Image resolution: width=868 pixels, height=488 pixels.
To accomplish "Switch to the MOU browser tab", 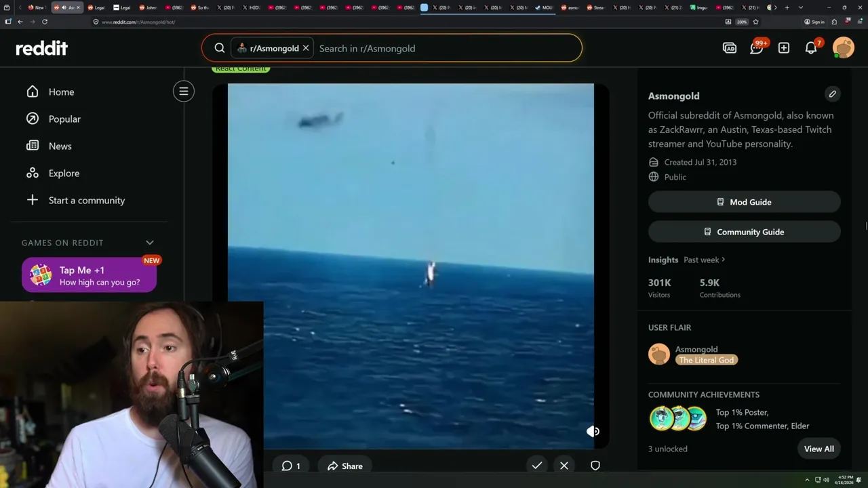I will [x=545, y=7].
